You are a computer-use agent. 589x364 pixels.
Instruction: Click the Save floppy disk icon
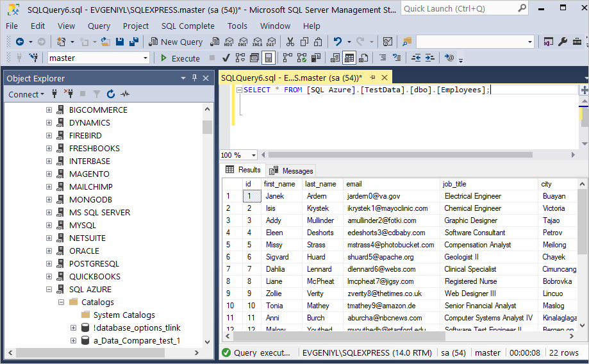click(119, 42)
